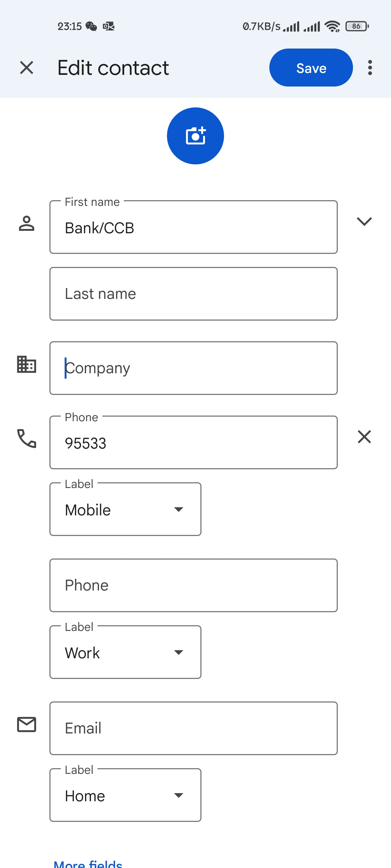Image resolution: width=391 pixels, height=868 pixels.
Task: Tap the phone handset icon
Action: [x=27, y=438]
